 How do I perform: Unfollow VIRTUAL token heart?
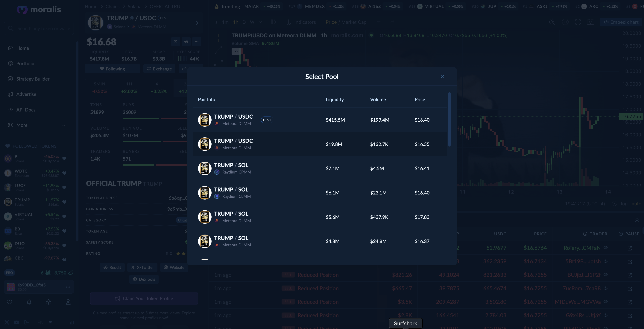coord(64,216)
